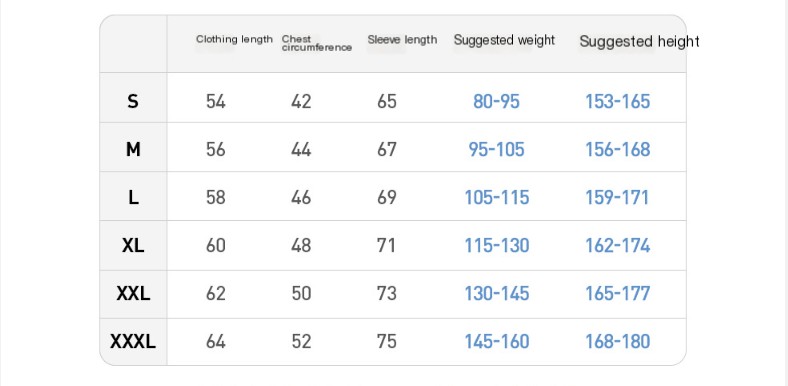This screenshot has height=386, width=788.
Task: Click the 162-174 height range cell
Action: click(x=618, y=245)
